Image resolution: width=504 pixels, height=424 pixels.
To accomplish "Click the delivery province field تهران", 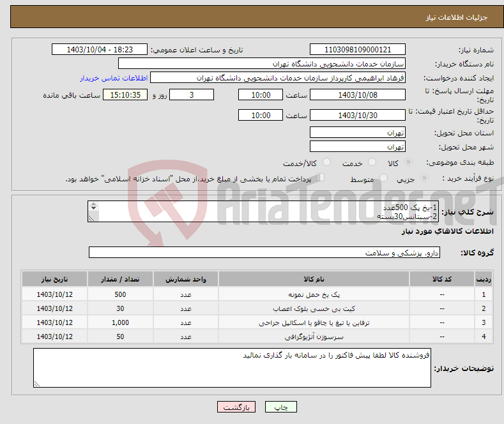I will coord(358,132).
